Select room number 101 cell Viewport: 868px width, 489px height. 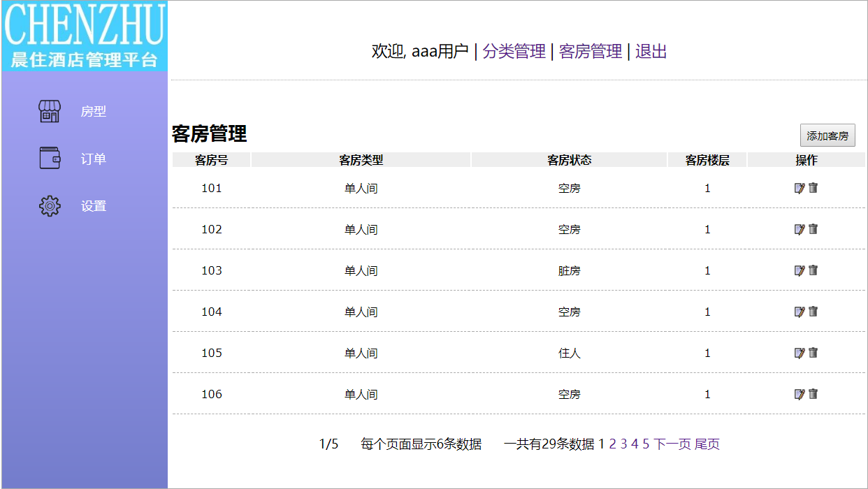click(212, 188)
